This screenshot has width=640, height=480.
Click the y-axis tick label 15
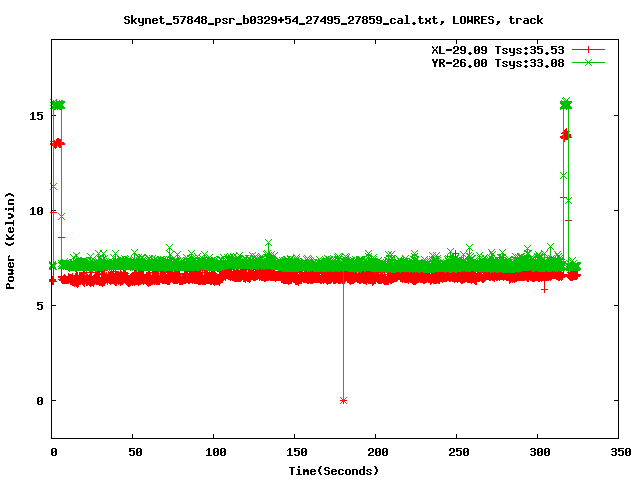tap(36, 116)
